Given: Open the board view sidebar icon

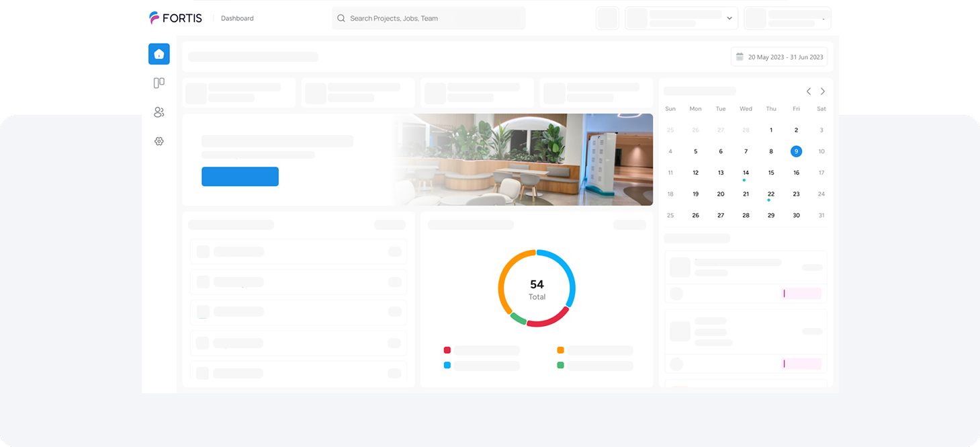Looking at the screenshot, I should pos(159,83).
